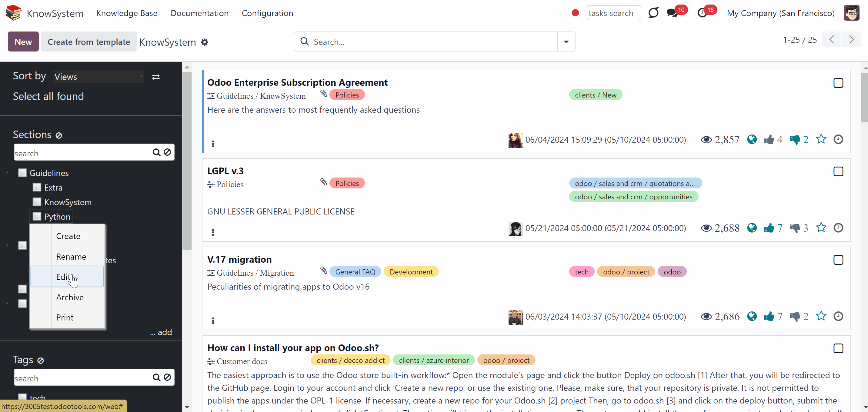
Task: Open the My Company (San Francisco) switcher
Action: pos(780,13)
